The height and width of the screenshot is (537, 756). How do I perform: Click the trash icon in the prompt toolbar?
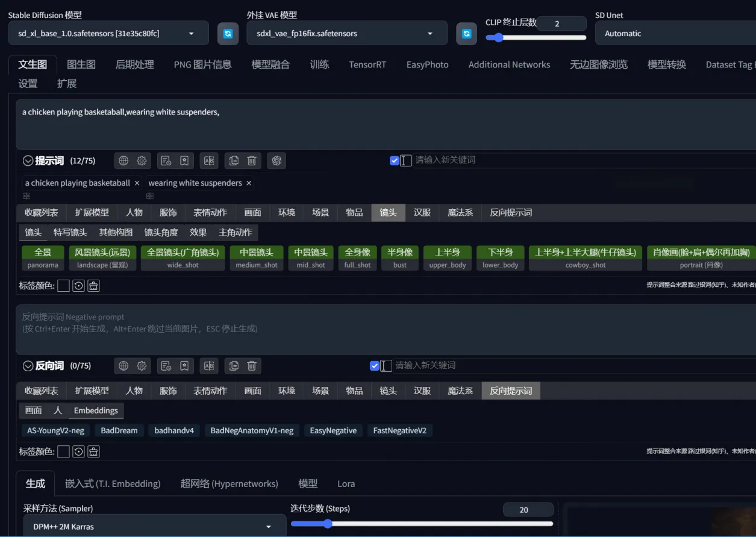252,160
